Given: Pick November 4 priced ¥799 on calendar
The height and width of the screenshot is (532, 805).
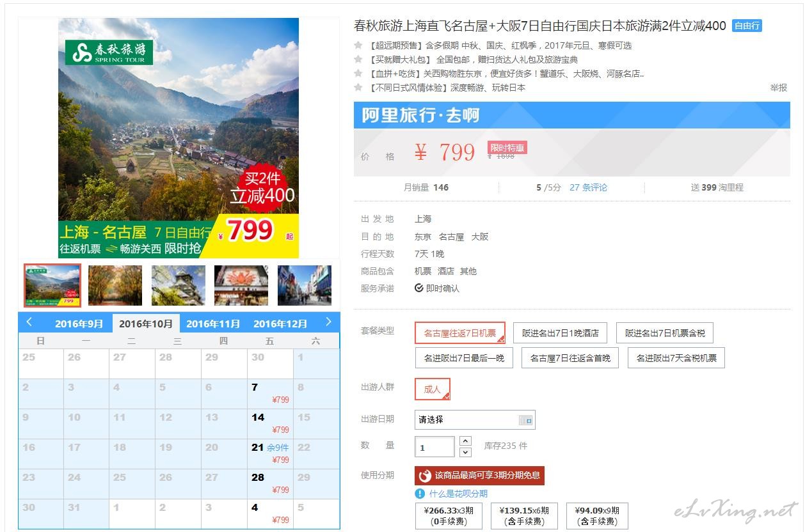Looking at the screenshot, I should pyautogui.click(x=270, y=513).
